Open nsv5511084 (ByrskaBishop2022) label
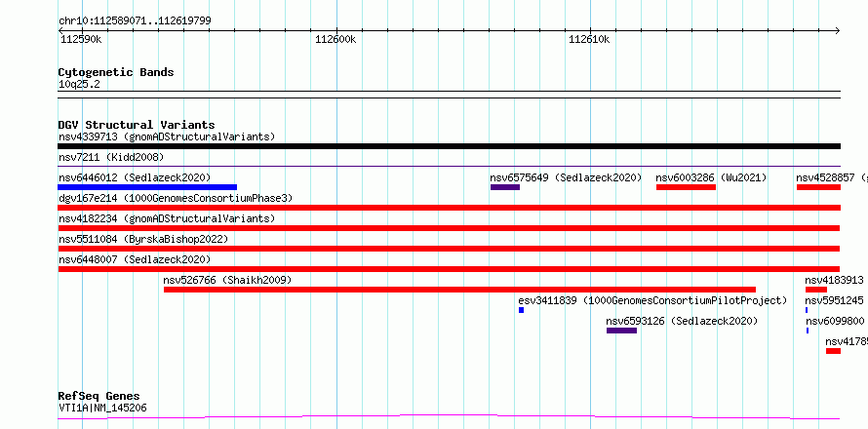Screen dimensions: 868x429 (143, 239)
